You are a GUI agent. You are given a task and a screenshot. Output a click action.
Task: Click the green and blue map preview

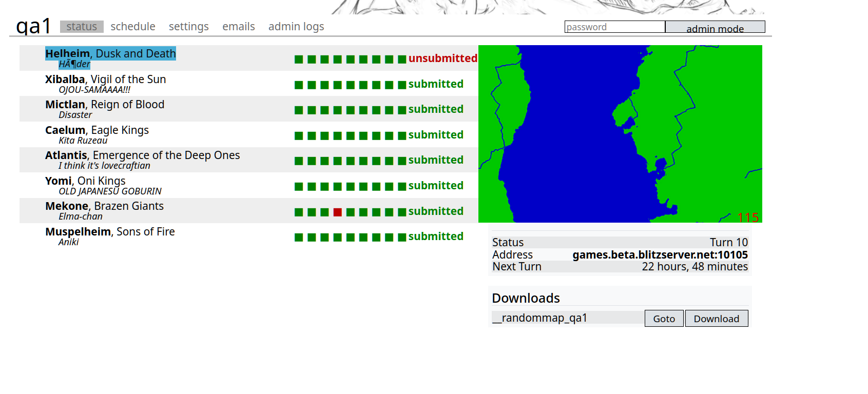point(620,134)
